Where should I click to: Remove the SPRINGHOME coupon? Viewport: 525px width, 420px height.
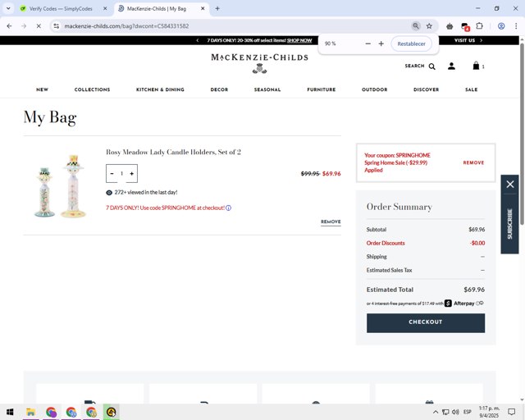473,162
